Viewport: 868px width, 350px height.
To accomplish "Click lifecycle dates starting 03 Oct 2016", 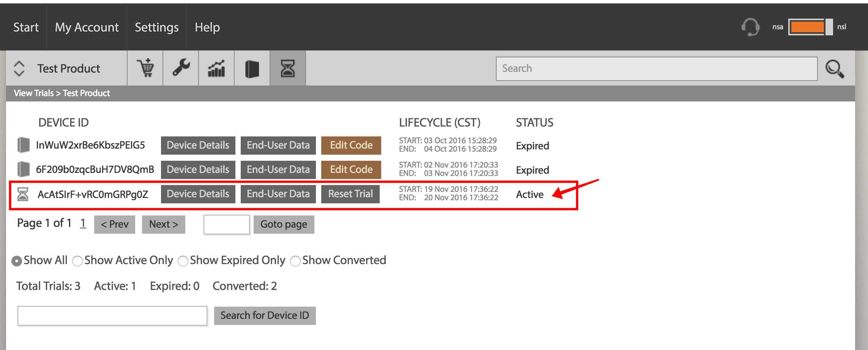I will click(448, 145).
